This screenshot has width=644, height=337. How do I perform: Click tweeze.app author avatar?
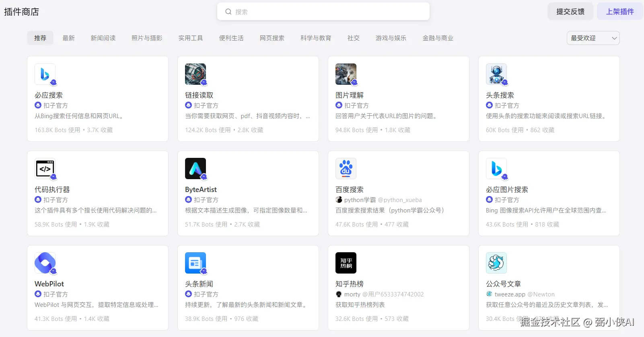490,294
